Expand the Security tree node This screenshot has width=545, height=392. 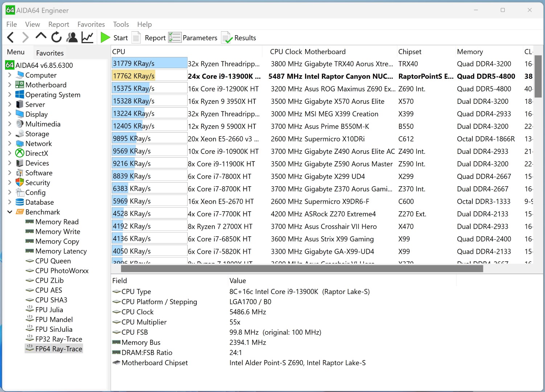point(10,183)
